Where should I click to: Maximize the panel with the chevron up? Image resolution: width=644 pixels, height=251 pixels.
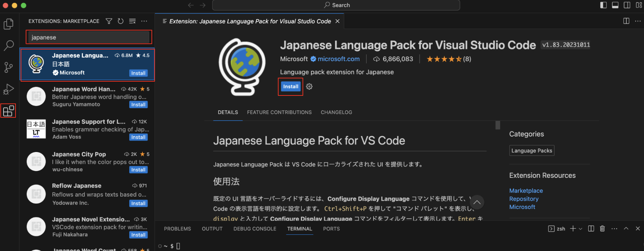(x=626, y=229)
